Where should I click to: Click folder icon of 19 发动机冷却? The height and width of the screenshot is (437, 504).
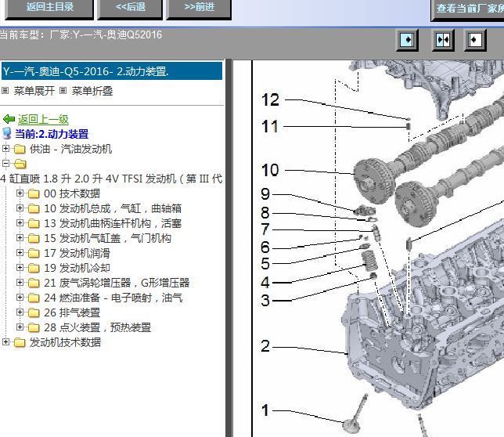34,268
